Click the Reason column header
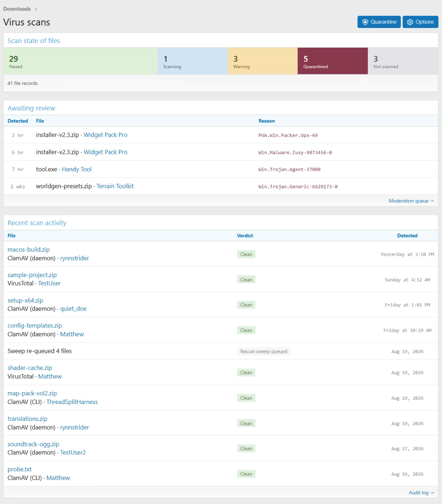 click(x=266, y=121)
